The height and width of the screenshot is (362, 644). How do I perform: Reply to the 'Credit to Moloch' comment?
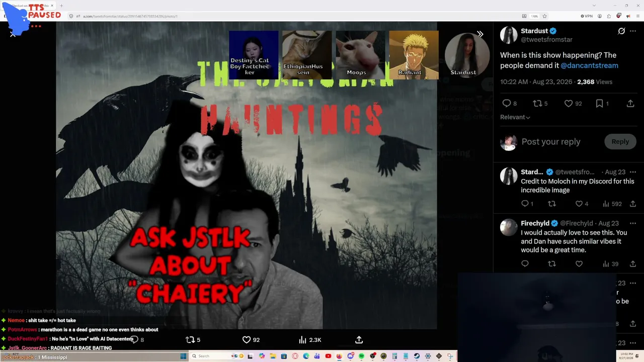coord(525,204)
